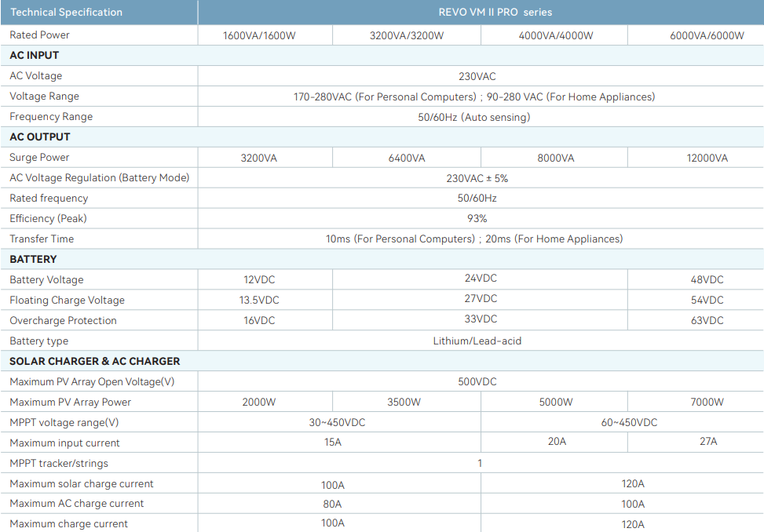Click the "Voltage Range" row label
The image size is (764, 532).
(44, 97)
